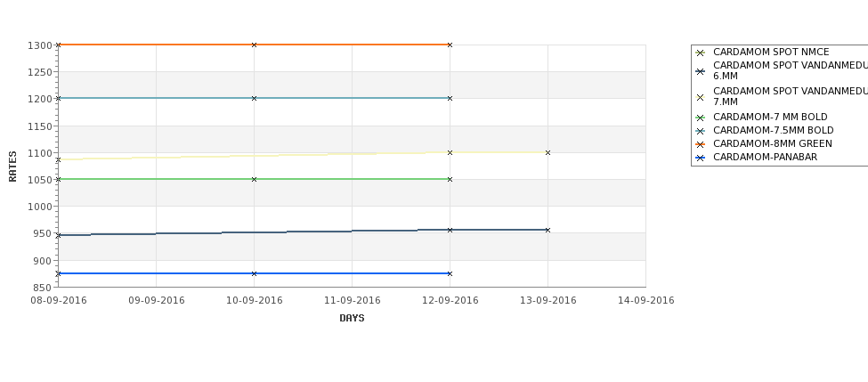
Task: Click the orange line point at 10-09-2016
Action: [254, 45]
